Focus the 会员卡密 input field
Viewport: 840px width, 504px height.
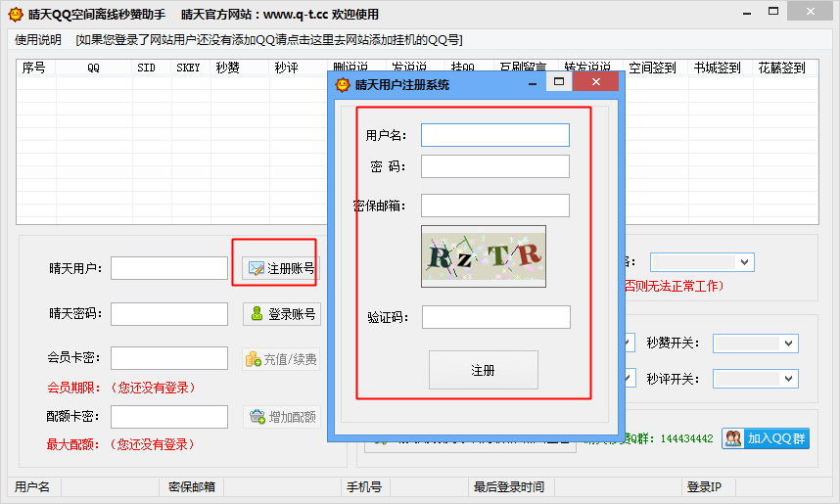pos(169,358)
